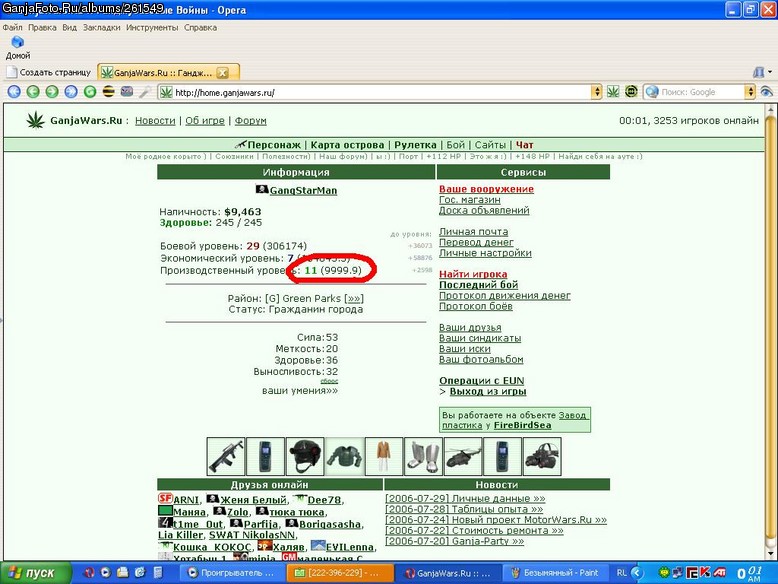Open the Женя Белый friend link
Viewport: 778px width, 584px height.
tap(253, 500)
